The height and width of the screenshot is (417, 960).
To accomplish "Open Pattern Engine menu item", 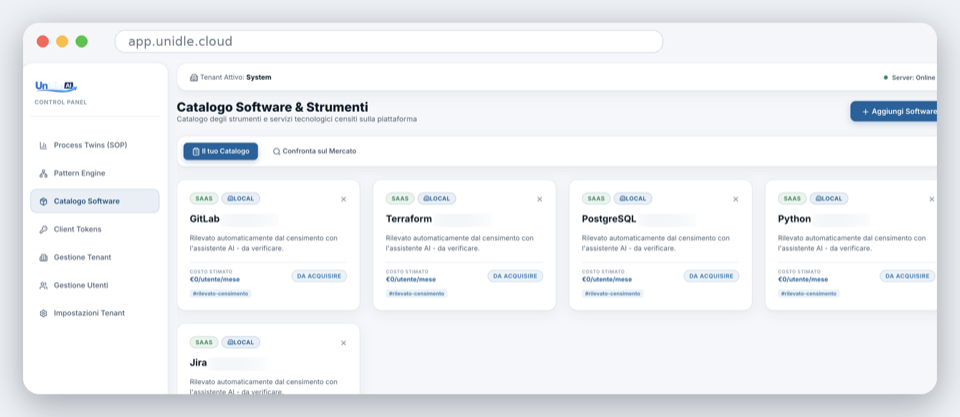I will (x=95, y=173).
